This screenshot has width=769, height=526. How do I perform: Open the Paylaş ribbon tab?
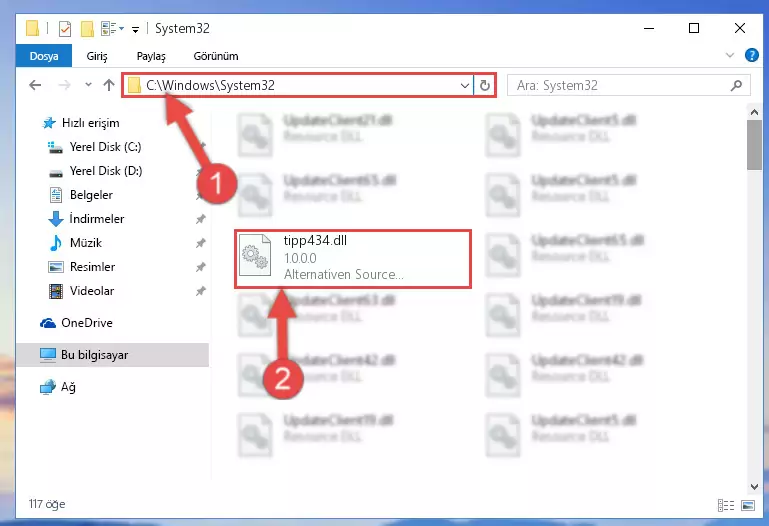point(151,56)
